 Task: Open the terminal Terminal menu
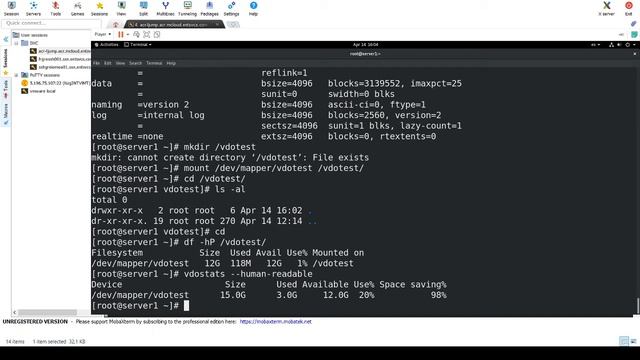tap(154, 63)
